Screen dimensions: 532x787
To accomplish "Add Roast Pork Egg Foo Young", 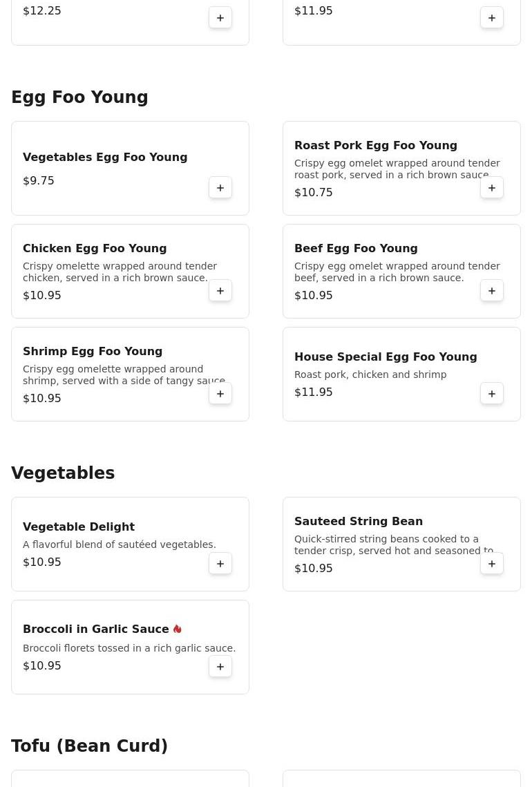I will click(x=492, y=188).
